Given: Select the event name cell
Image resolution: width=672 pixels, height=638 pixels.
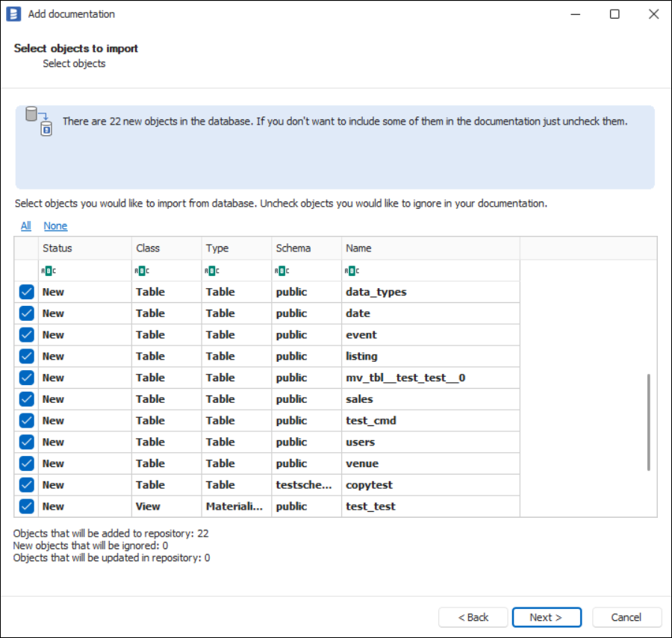Looking at the screenshot, I should (431, 335).
